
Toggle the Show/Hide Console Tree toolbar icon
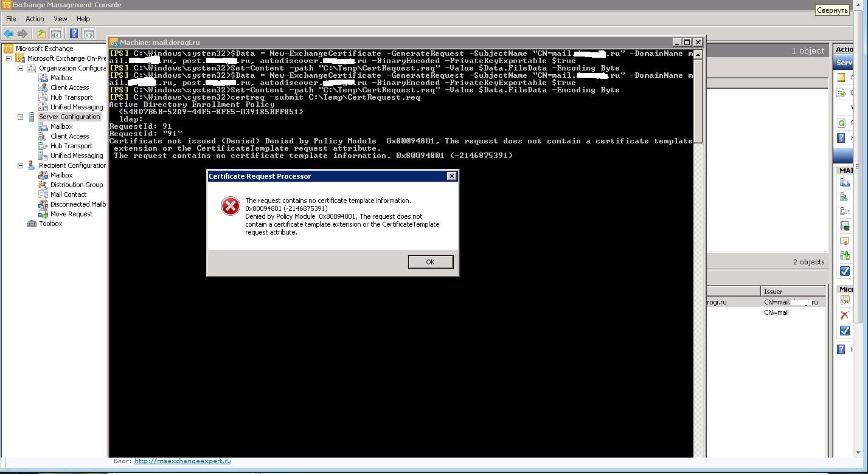pyautogui.click(x=55, y=34)
